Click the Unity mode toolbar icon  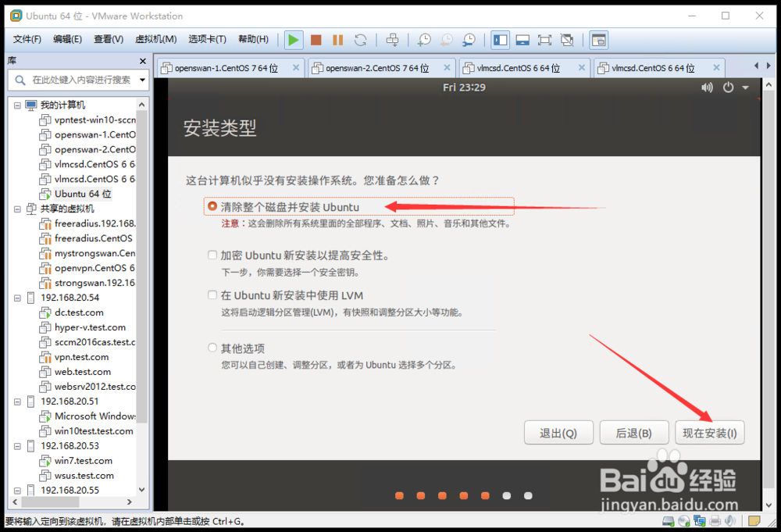tap(567, 40)
